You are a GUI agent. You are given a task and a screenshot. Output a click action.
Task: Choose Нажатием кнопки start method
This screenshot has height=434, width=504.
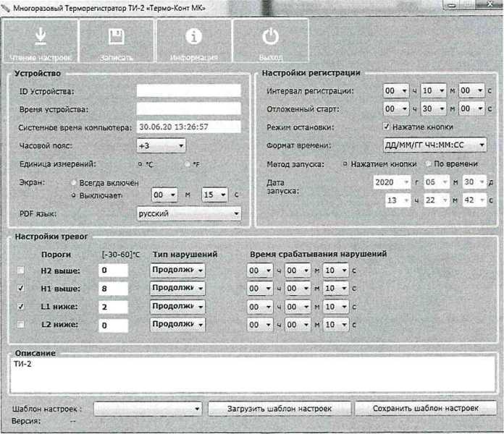click(345, 164)
